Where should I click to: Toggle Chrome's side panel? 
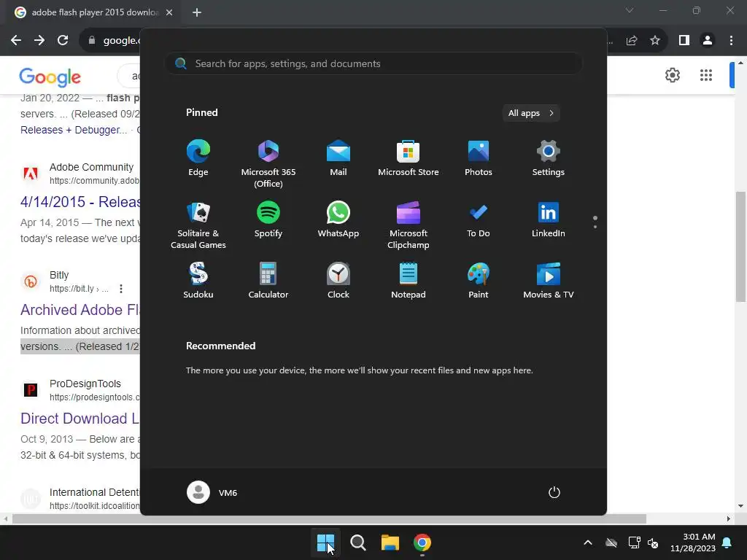click(684, 41)
